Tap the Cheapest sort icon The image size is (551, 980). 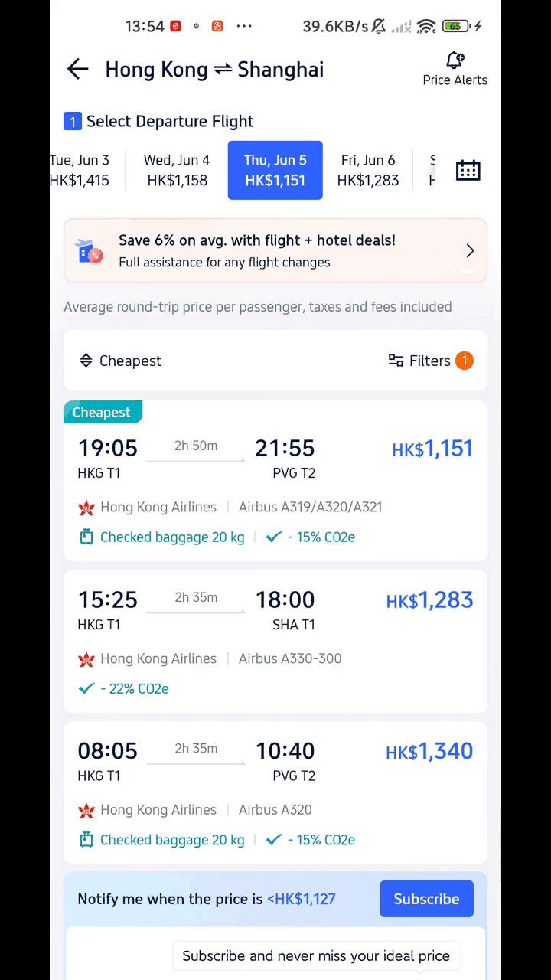(x=86, y=361)
